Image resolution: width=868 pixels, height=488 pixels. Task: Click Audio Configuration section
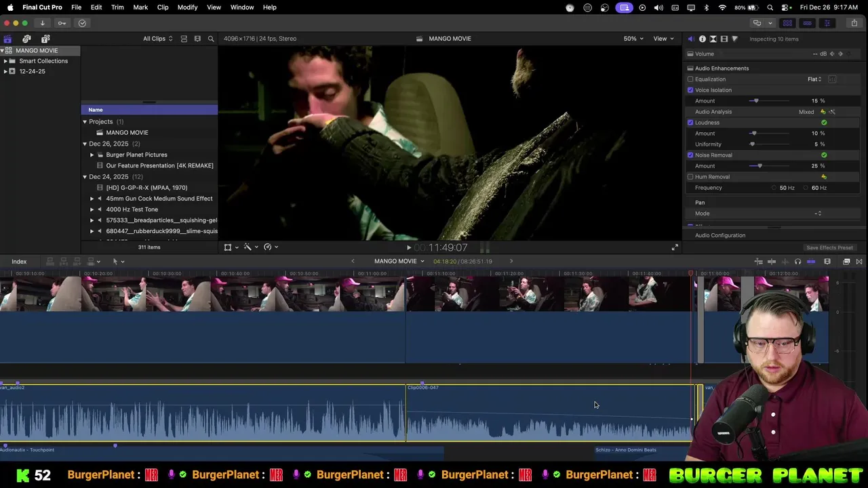pyautogui.click(x=720, y=235)
